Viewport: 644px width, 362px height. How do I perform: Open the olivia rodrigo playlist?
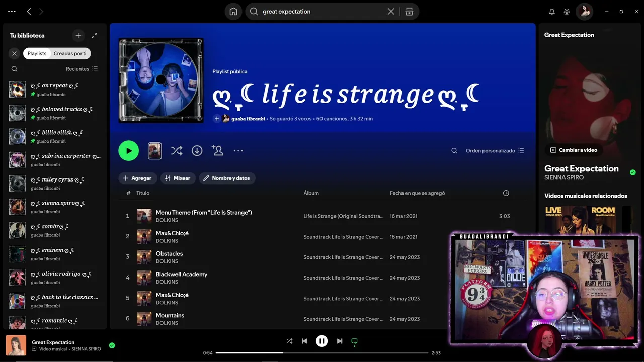[55, 278]
